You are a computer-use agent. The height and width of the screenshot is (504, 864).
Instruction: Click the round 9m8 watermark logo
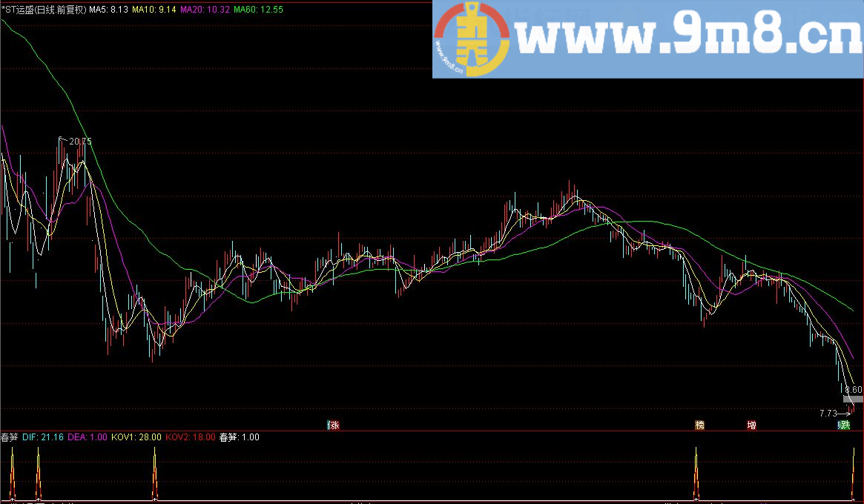(472, 39)
